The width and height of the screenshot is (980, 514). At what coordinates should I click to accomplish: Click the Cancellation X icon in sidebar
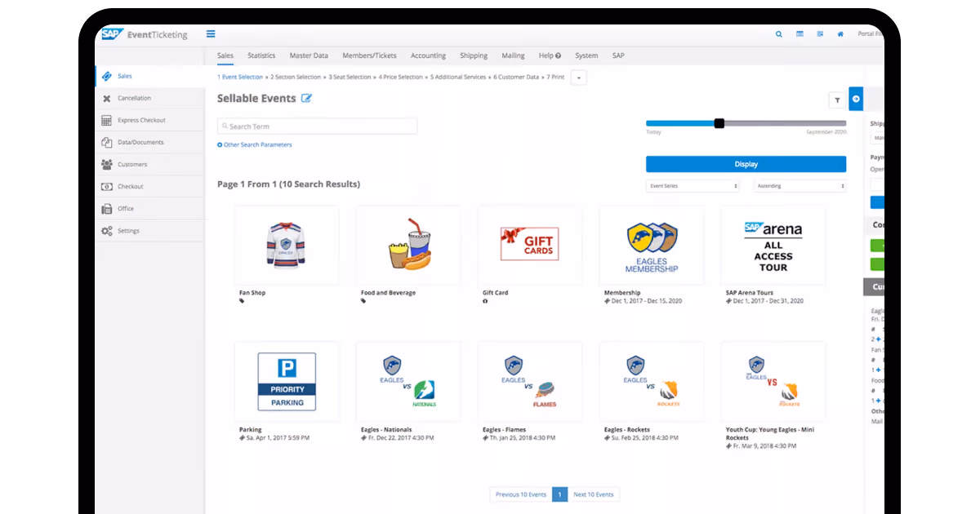[x=107, y=98]
